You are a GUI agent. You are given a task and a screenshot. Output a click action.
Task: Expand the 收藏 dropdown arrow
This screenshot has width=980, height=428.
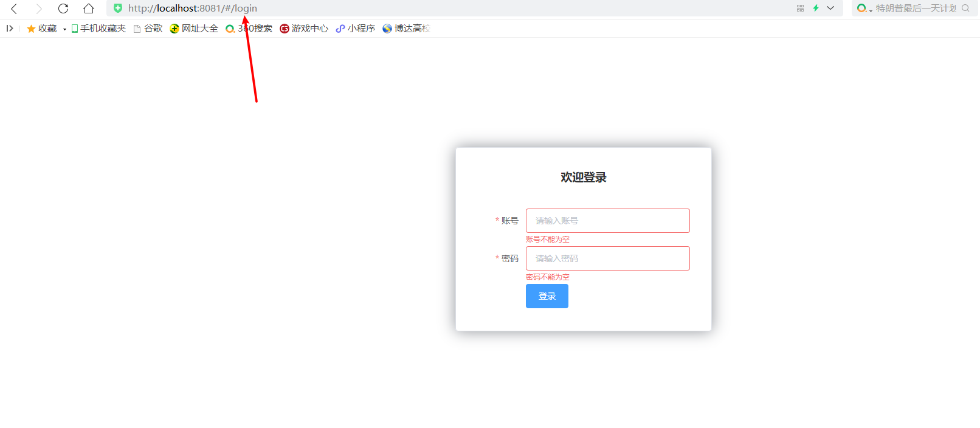coord(64,29)
